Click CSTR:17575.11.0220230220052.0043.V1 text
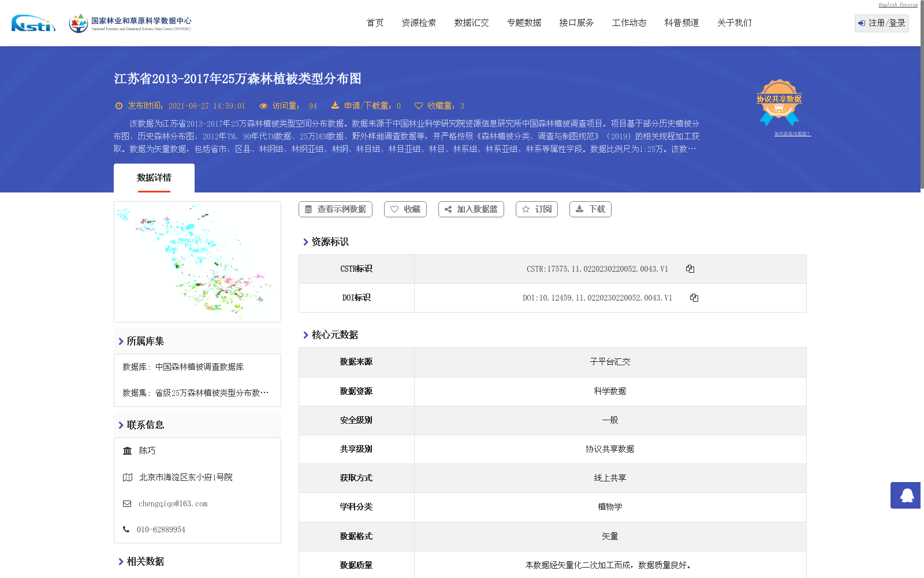The height and width of the screenshot is (578, 924). coord(597,269)
